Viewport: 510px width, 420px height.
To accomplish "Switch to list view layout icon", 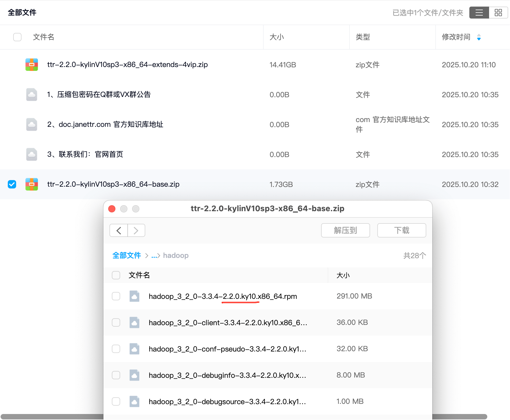I will [479, 13].
